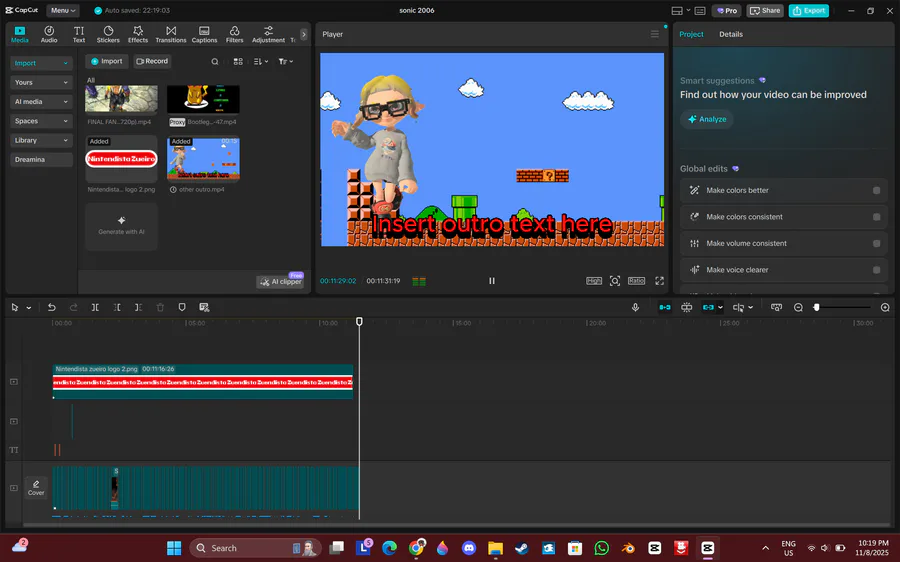The height and width of the screenshot is (562, 900).
Task: Open the Captions tab
Action: click(x=204, y=35)
